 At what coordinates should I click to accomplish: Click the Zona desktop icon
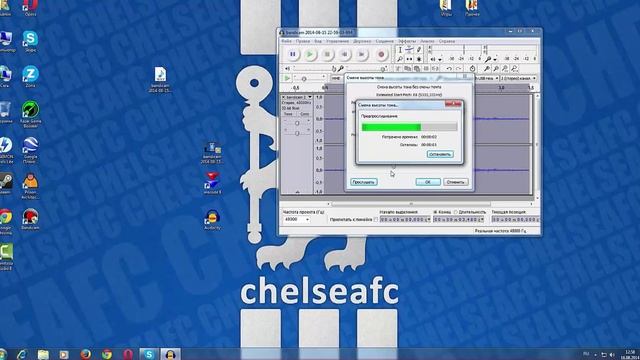point(30,77)
